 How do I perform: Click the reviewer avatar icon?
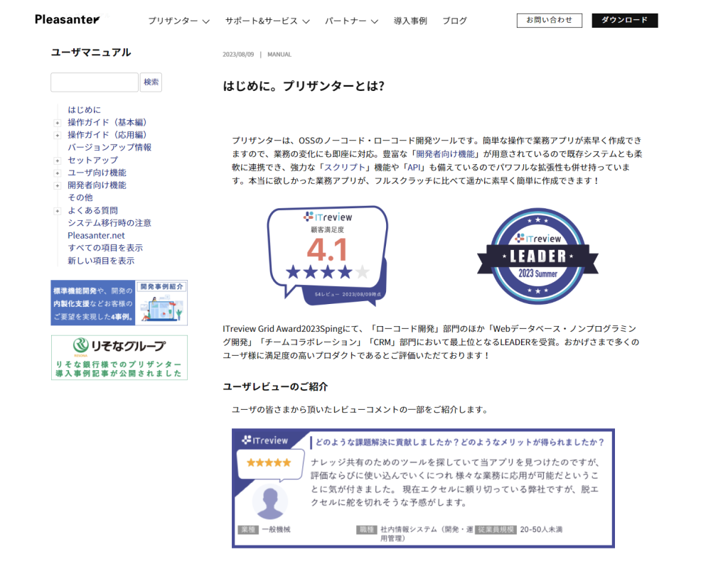(269, 502)
